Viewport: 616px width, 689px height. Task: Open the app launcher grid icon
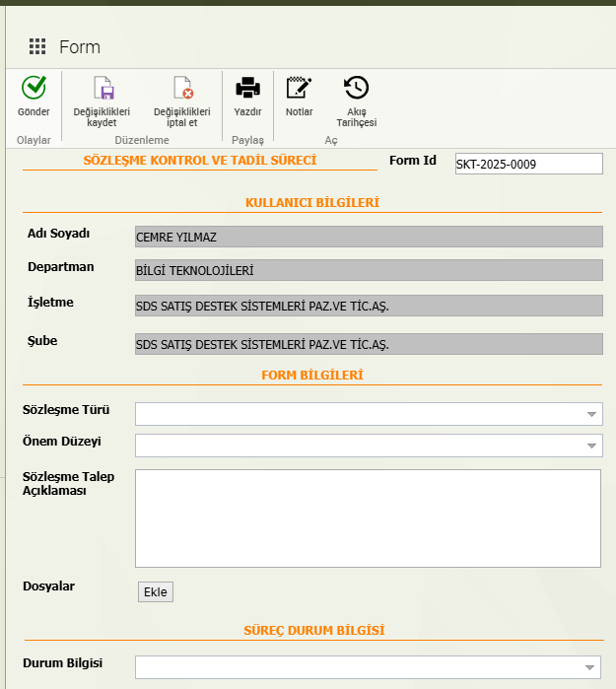coord(37,46)
